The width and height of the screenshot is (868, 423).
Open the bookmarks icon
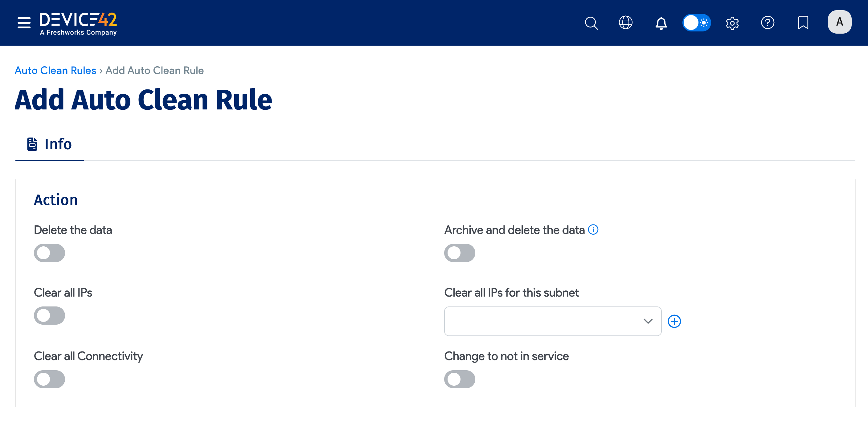coord(803,23)
